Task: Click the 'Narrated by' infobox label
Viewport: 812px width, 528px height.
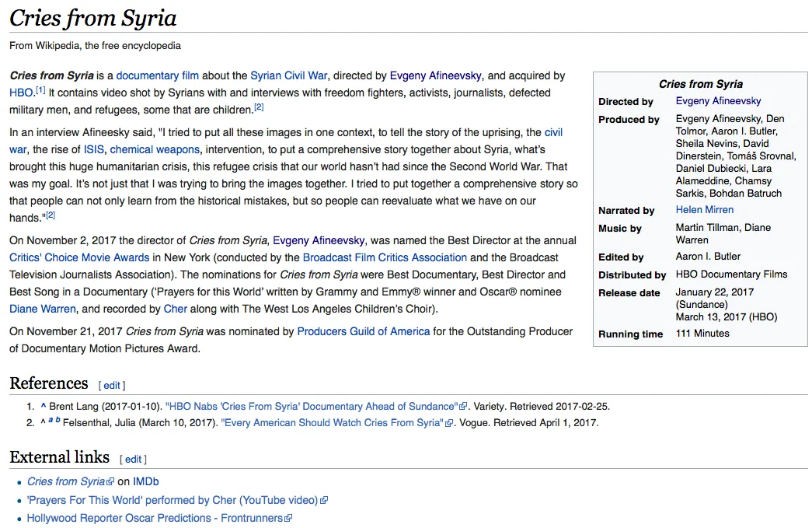Action: pos(626,211)
